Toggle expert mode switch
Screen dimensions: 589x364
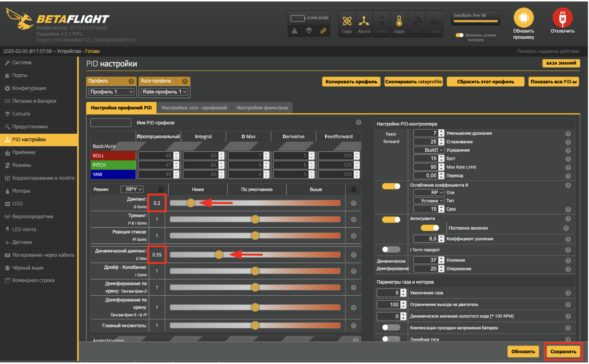point(459,35)
